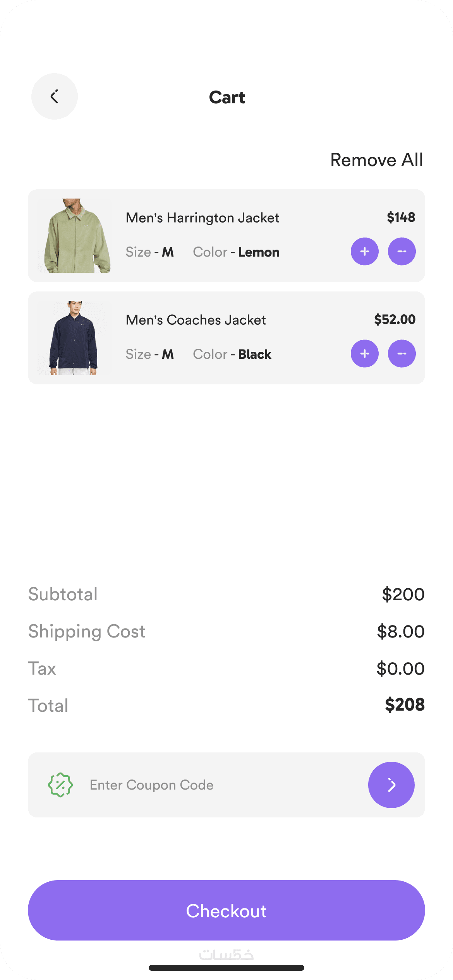
Task: Tap the Checkout button
Action: click(226, 910)
